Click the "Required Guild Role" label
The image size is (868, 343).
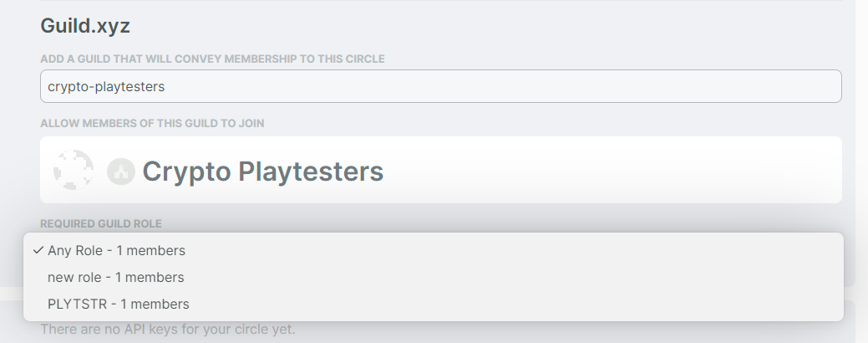101,223
